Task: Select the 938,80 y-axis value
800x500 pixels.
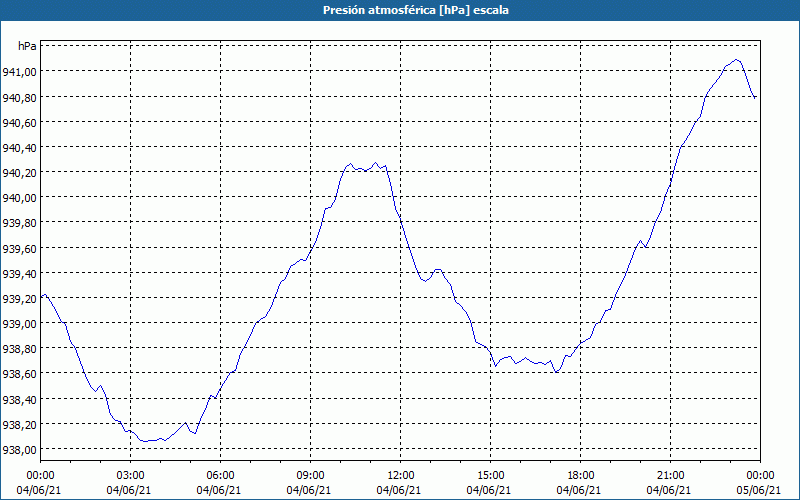Action: coord(19,349)
